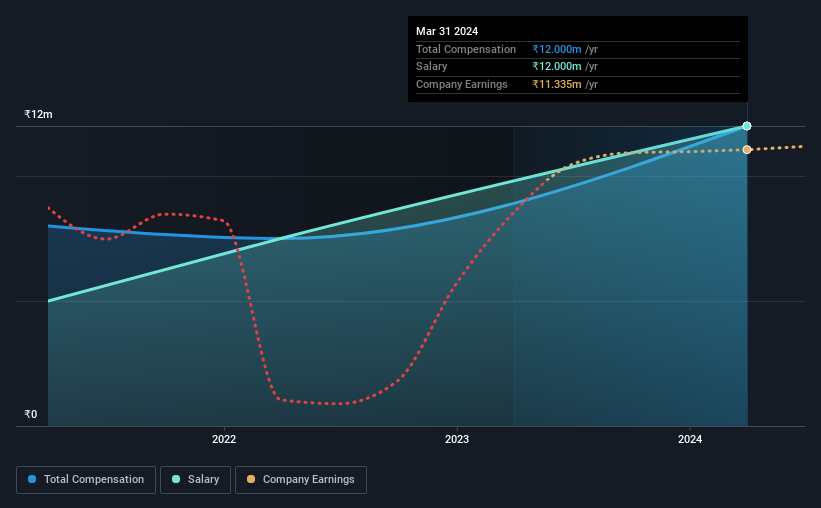Toggle the Total Compensation legend button
Viewport: 821px width, 508px height.
tap(86, 480)
